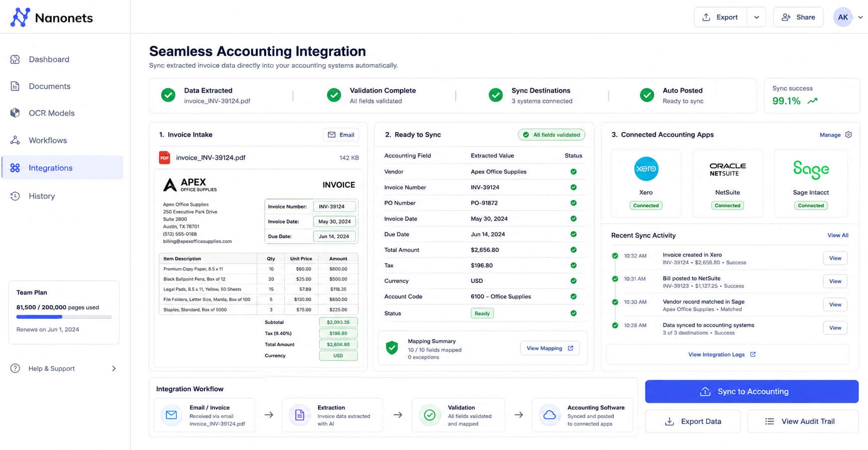Open View Mapping

click(x=550, y=348)
